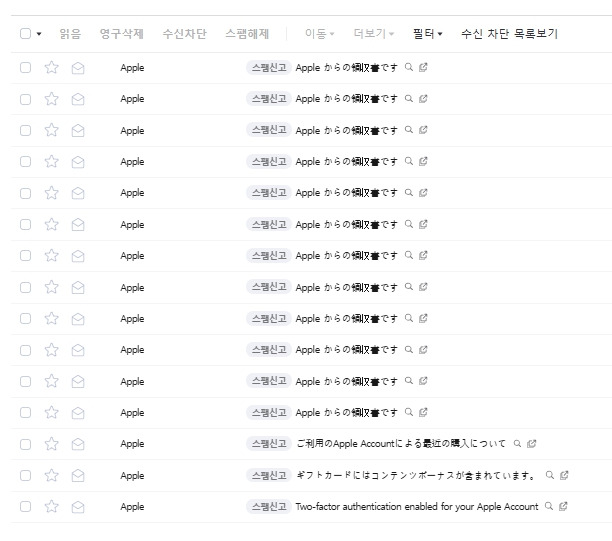Open ご利用のApple Account email in new window
The width and height of the screenshot is (612, 541).
click(531, 443)
